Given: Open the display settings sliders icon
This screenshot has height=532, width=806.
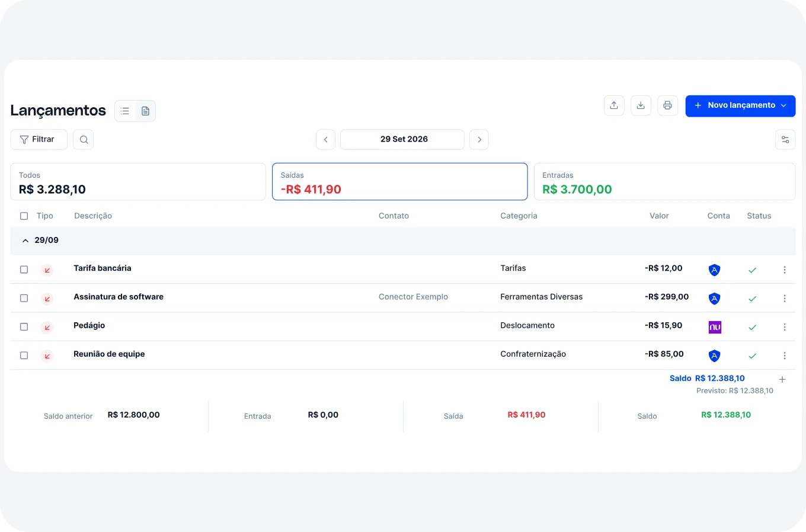Looking at the screenshot, I should (x=785, y=140).
